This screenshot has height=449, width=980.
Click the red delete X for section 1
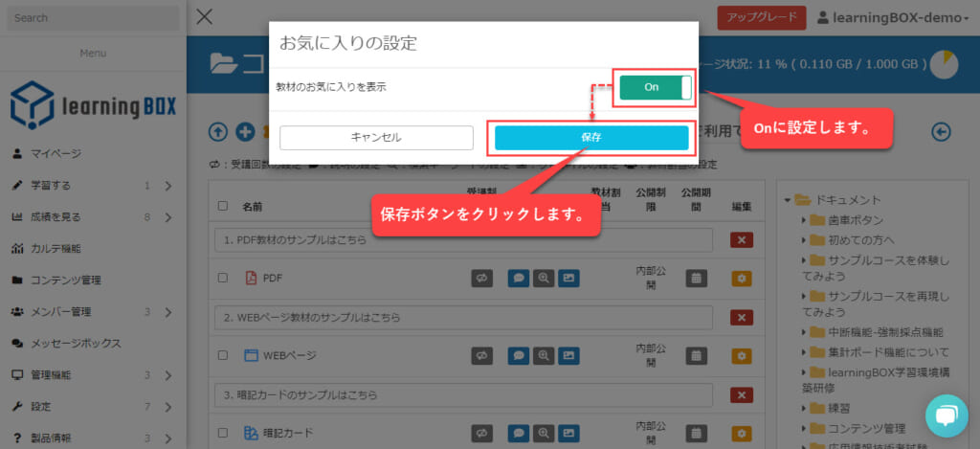pyautogui.click(x=741, y=240)
